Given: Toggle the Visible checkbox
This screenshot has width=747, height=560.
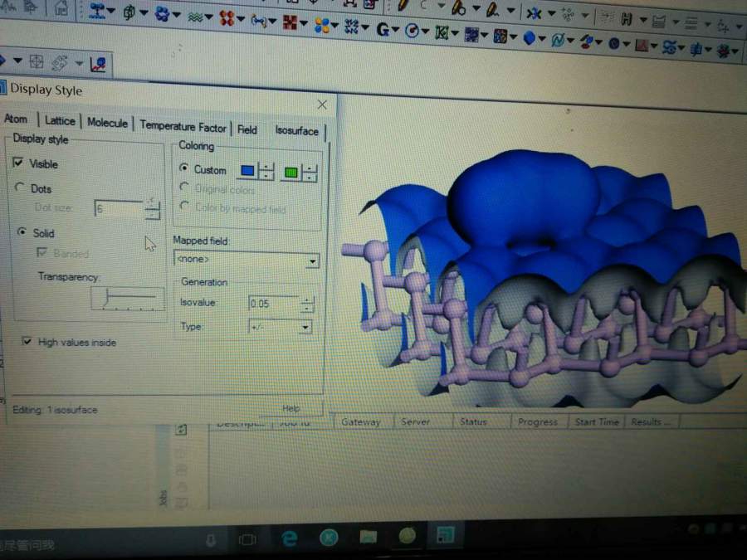Looking at the screenshot, I should pyautogui.click(x=18, y=163).
